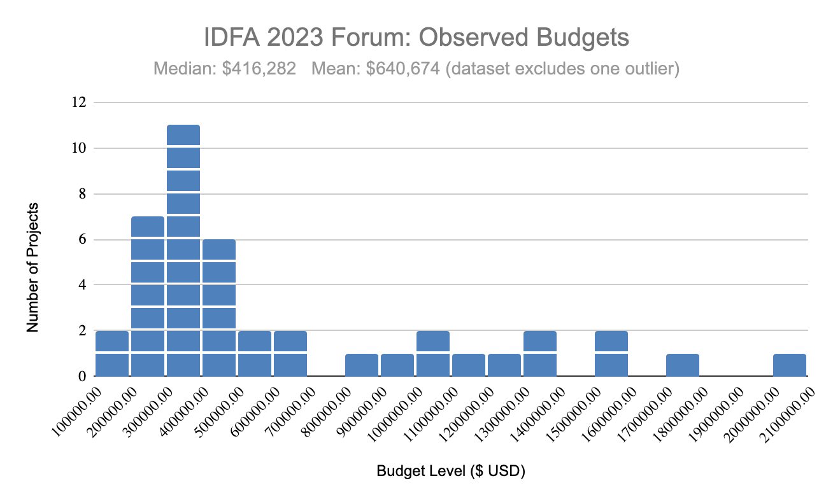The width and height of the screenshot is (833, 504).
Task: Click the y-axis value "12"
Action: pyautogui.click(x=79, y=102)
